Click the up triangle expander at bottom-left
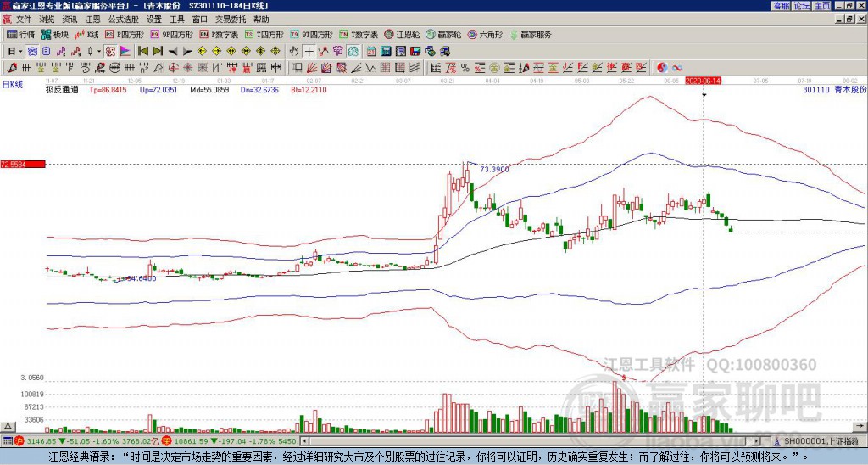The height and width of the screenshot is (465, 868). click(x=7, y=426)
